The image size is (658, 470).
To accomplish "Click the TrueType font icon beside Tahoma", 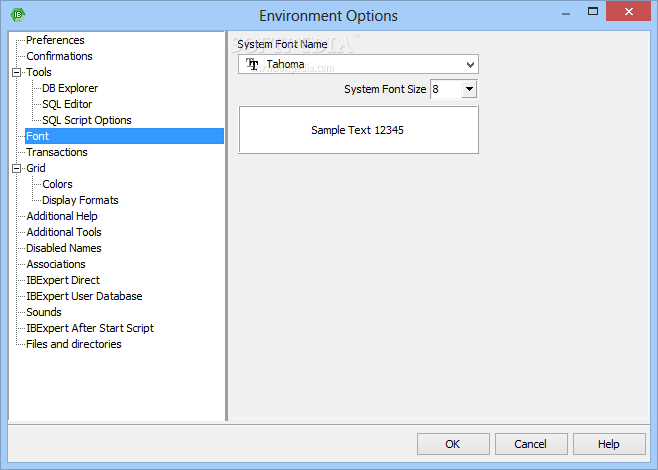I will [x=252, y=64].
